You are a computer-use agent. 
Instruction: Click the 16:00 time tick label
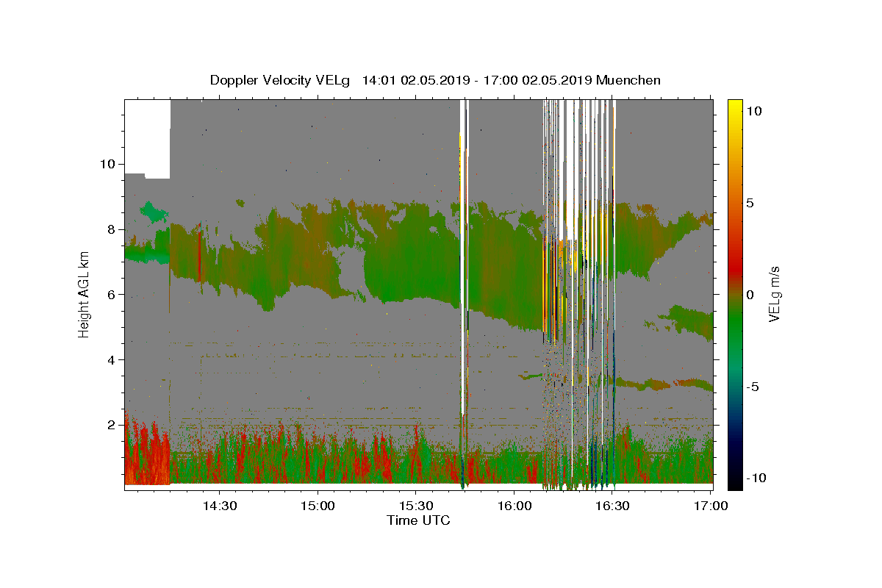514,506
